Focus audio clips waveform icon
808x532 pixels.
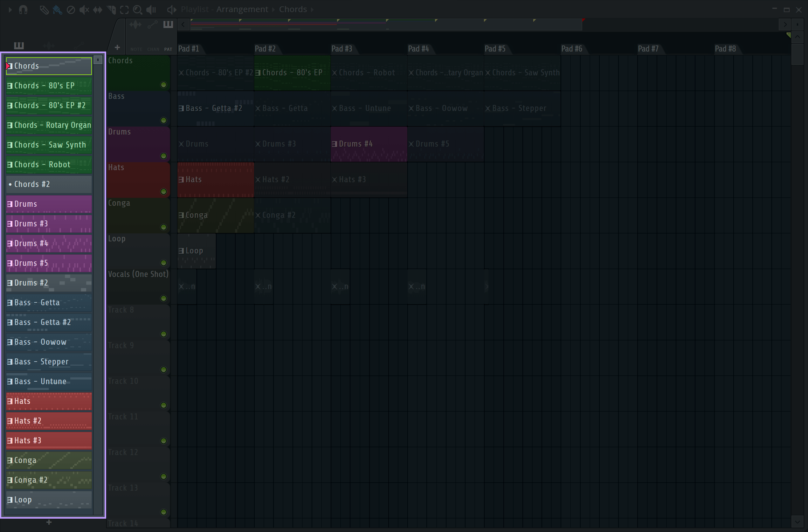(x=135, y=24)
